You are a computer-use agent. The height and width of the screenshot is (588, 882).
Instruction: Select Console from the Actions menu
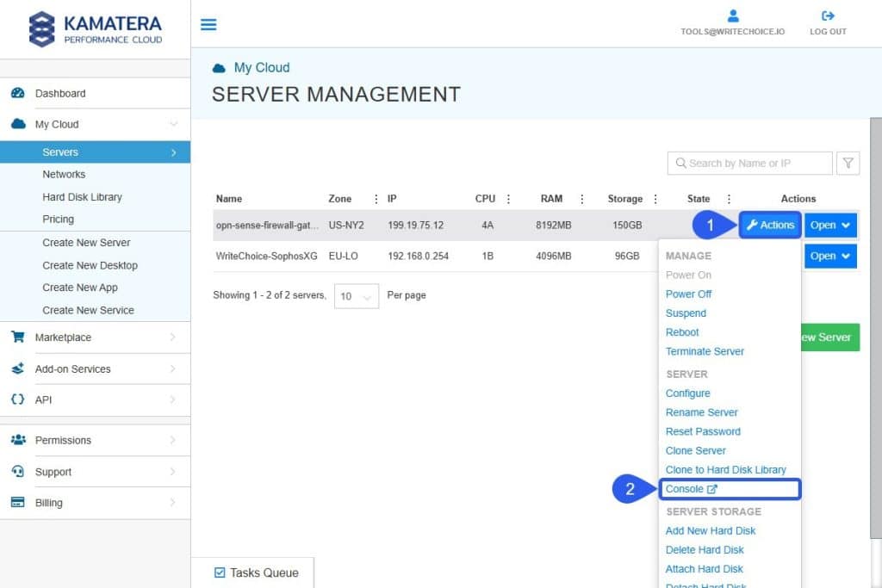(x=691, y=489)
